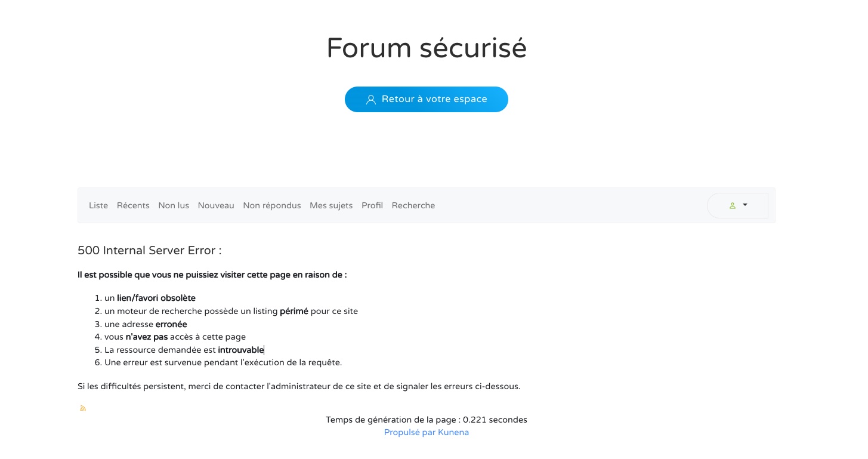Click the 500 Internal Server Error heading
868x459 pixels.
pos(150,251)
